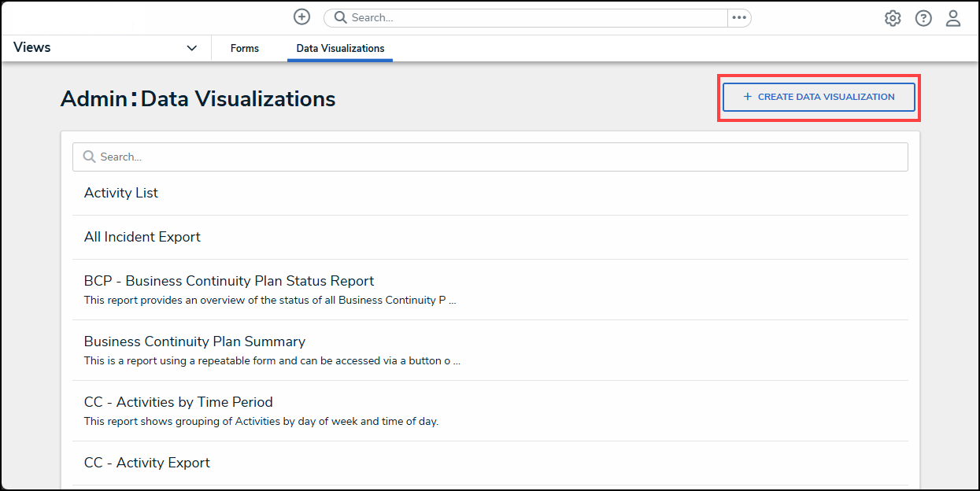Open BCP - Business Continuity Plan Status Report
The image size is (980, 491).
[x=229, y=281]
